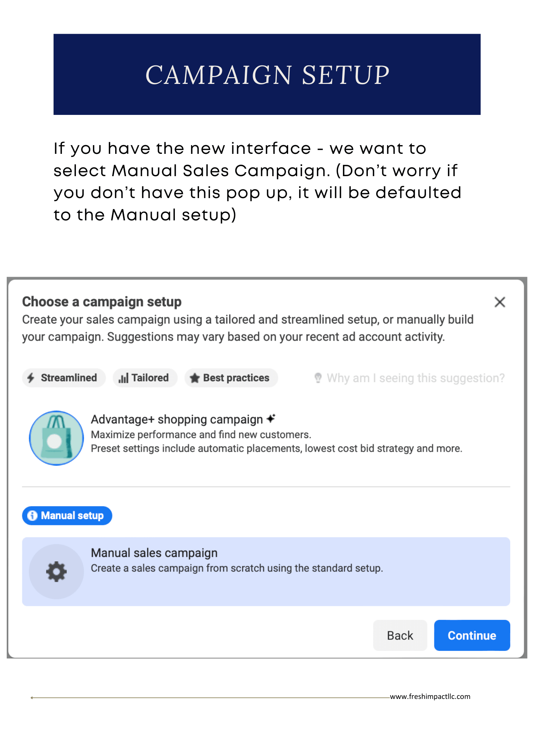
Task: Click the CAMPAIGN SETUP header banner
Action: click(x=267, y=74)
